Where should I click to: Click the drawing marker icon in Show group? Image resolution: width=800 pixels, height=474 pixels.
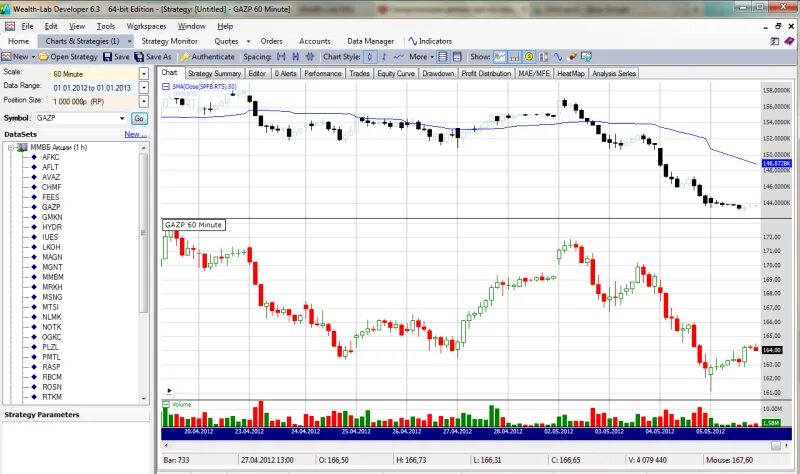(572, 57)
